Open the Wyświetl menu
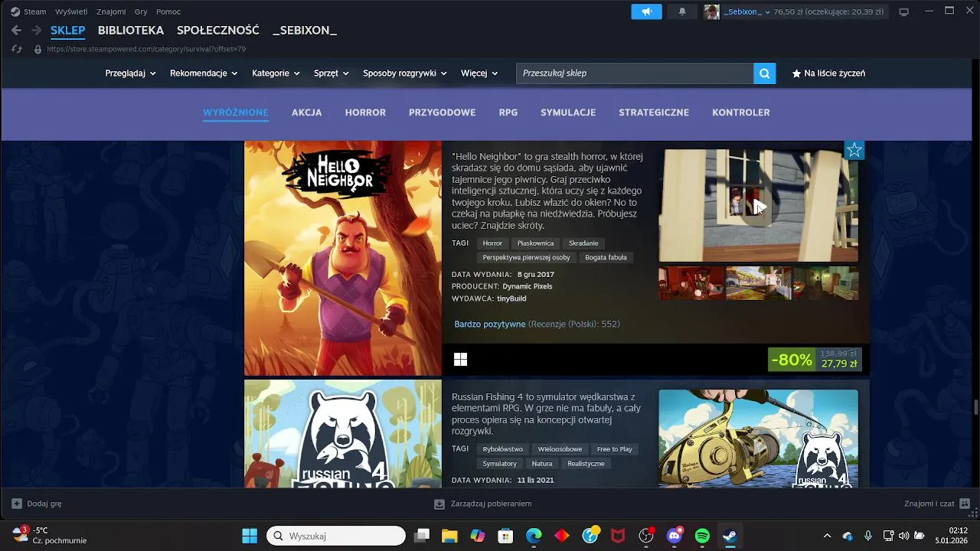 [71, 11]
